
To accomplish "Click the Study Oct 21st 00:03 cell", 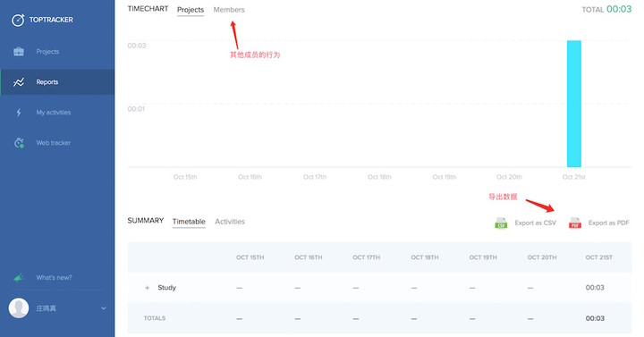I will click(595, 288).
